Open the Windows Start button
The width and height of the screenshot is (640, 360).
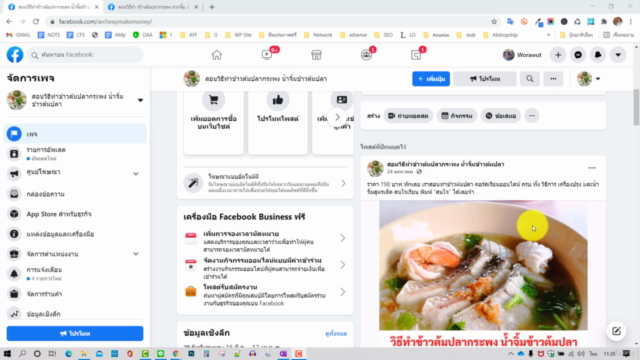pyautogui.click(x=7, y=353)
